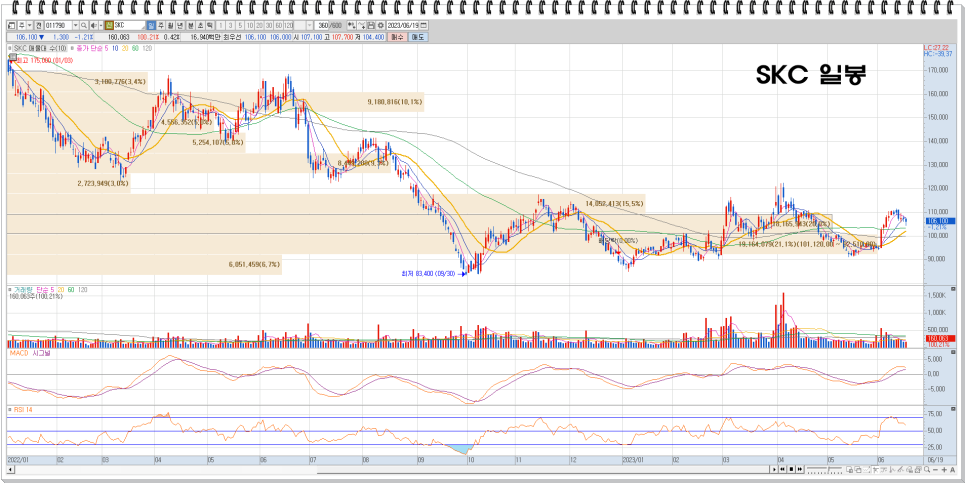Click the save chart icon
966x484 pixels.
point(371,25)
